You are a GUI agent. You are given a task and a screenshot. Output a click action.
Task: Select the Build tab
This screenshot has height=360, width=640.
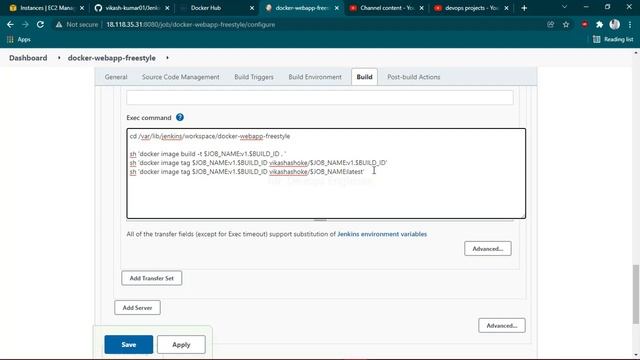click(364, 77)
